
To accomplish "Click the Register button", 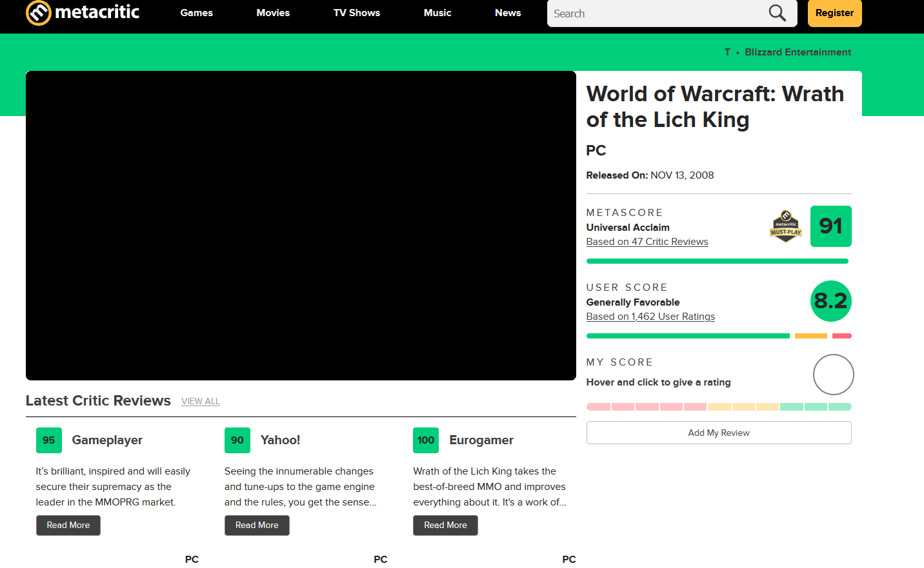I will pos(834,13).
